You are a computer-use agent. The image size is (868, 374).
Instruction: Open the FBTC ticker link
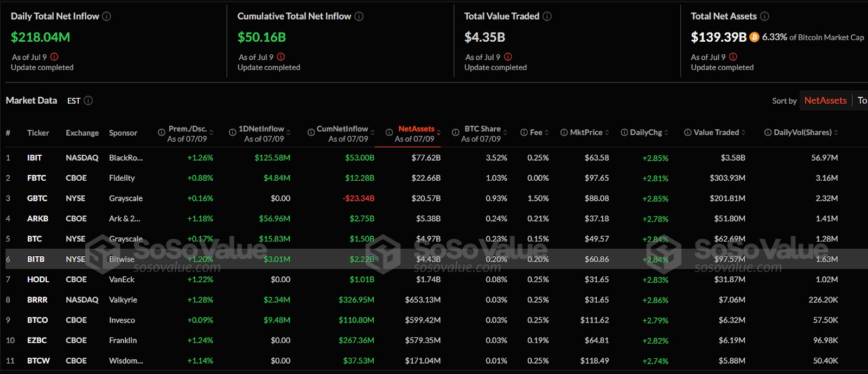(x=37, y=178)
